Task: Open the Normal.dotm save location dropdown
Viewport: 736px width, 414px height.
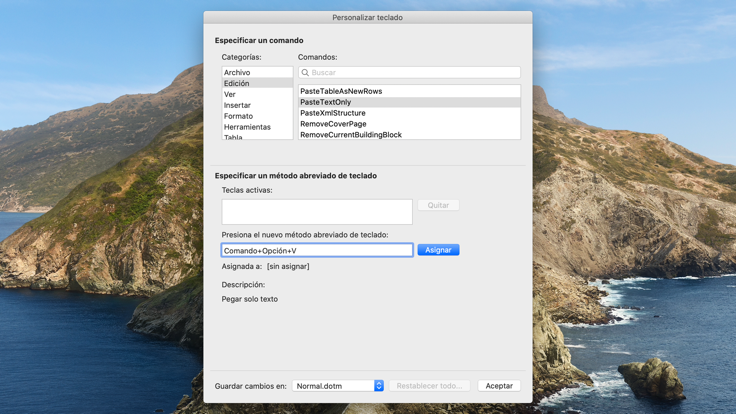Action: pos(338,386)
